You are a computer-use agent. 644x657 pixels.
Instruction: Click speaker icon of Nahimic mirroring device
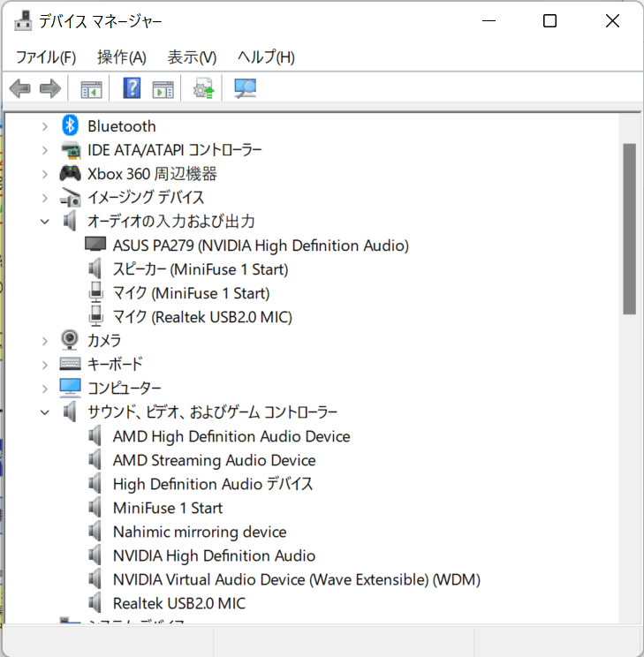tap(95, 532)
